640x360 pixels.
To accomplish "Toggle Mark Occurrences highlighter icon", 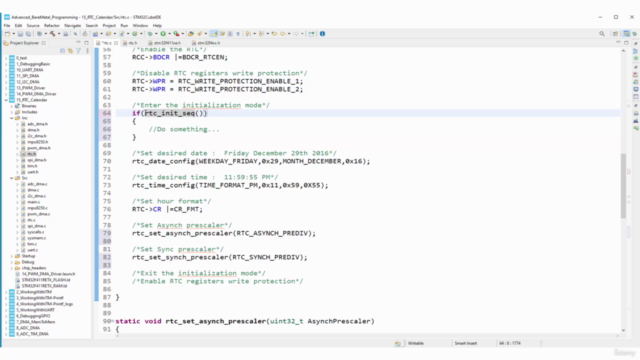I will [213, 34].
